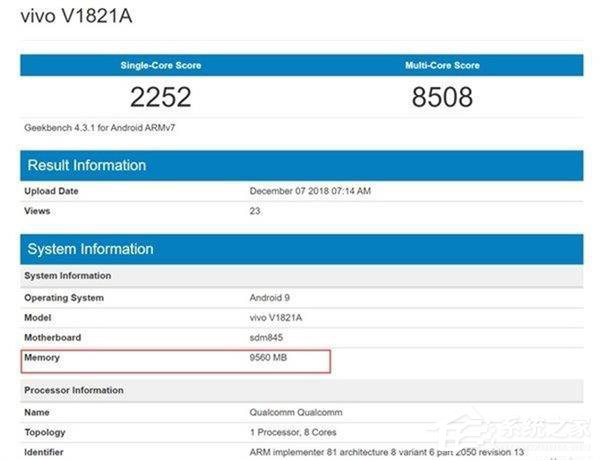Select the 'Motherboard' label
This screenshot has height=460, width=600.
tap(52, 338)
